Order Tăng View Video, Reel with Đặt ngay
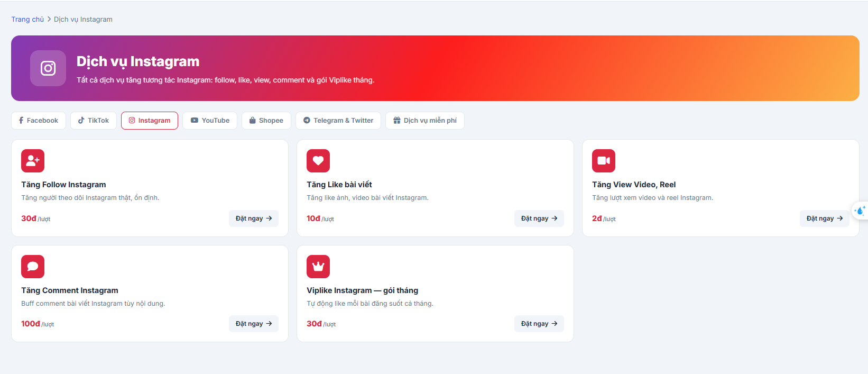 [x=825, y=218]
